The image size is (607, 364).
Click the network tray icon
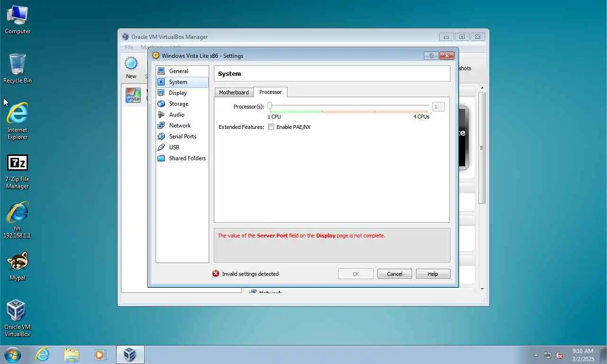(548, 355)
